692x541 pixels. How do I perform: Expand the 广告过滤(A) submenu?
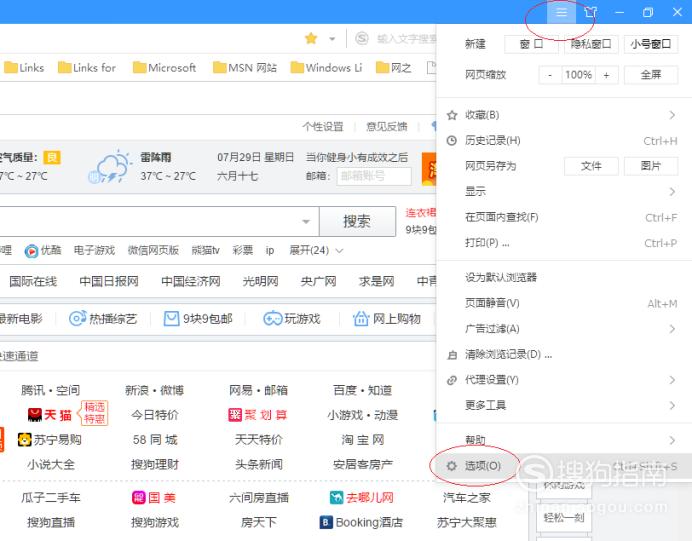[x=564, y=329]
